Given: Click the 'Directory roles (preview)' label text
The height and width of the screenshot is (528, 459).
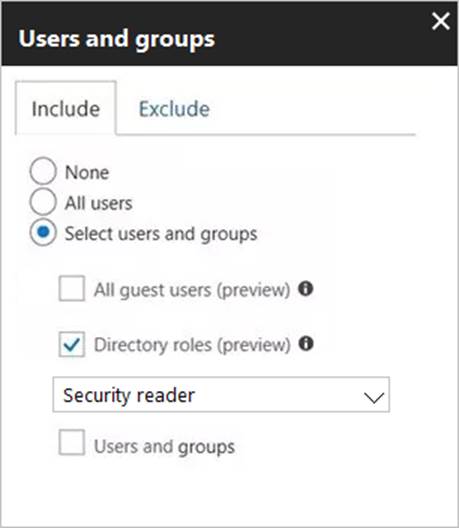Looking at the screenshot, I should 192,345.
